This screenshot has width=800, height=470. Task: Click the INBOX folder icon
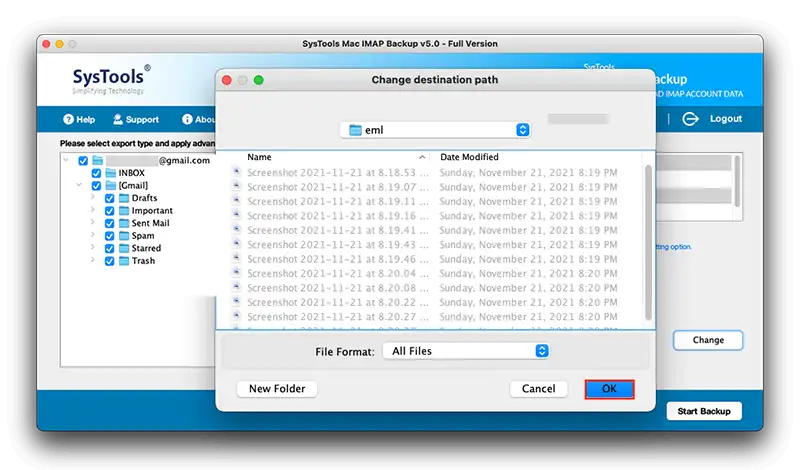[x=111, y=173]
